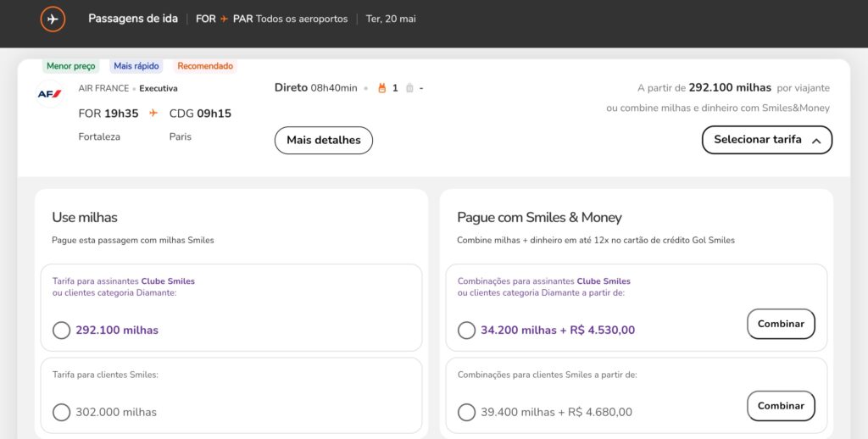Select the 302.000 milhas Smiles client fare

[x=61, y=412]
